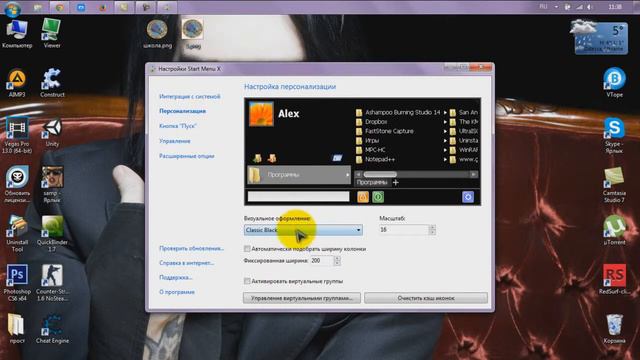Select the школа.png desktop file
The width and height of the screenshot is (640, 360).
158,34
